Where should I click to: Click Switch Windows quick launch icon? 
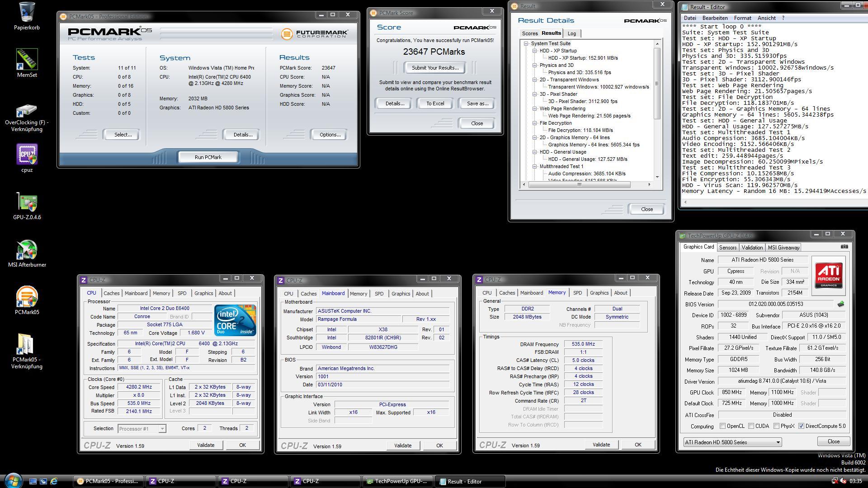click(x=43, y=481)
